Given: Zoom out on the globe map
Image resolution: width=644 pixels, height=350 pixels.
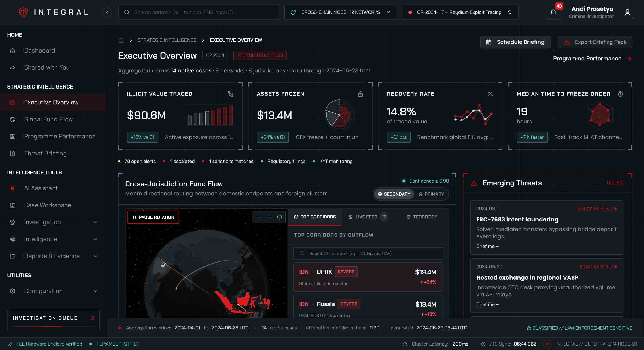Looking at the screenshot, I should pyautogui.click(x=258, y=217).
